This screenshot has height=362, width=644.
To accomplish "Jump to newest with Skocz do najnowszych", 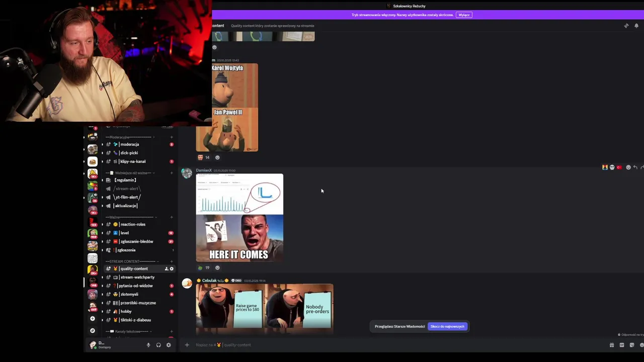I will (x=447, y=326).
